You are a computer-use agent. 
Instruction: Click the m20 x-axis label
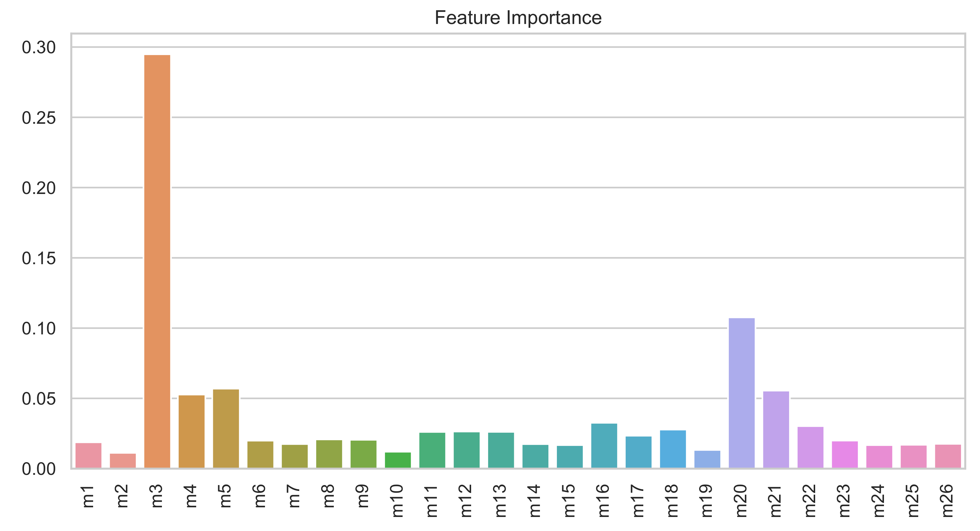click(x=741, y=501)
